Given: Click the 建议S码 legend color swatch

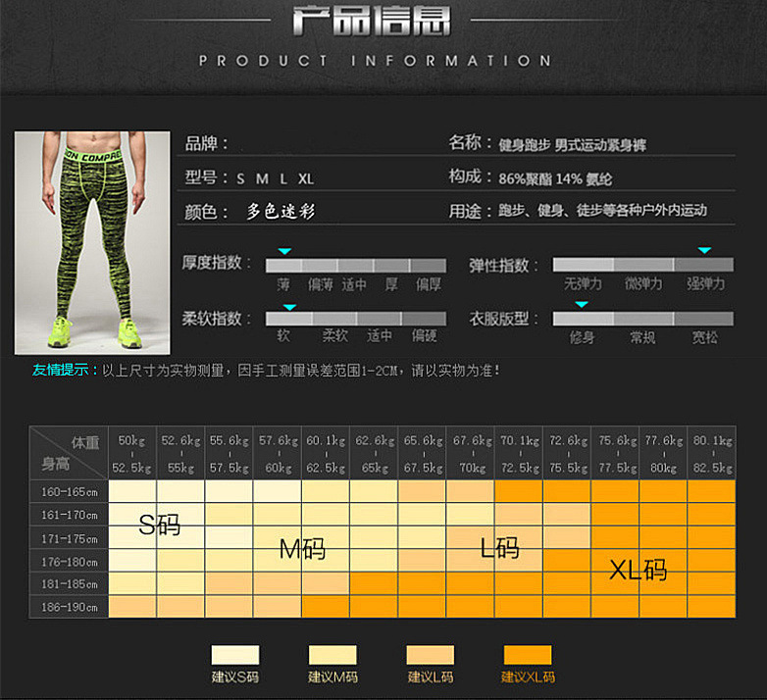Looking at the screenshot, I should [x=235, y=655].
